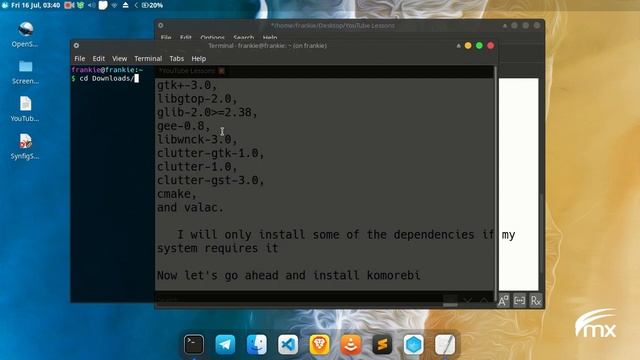Click the keep-above arrow in Terminal titlebar
Screen dimensions: 640x360
click(x=458, y=46)
